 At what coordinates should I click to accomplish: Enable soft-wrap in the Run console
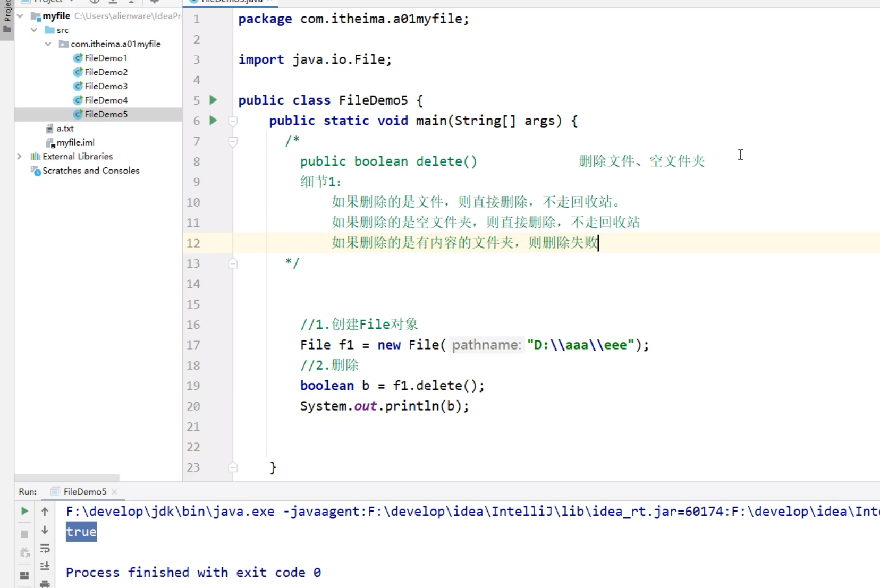tap(45, 549)
